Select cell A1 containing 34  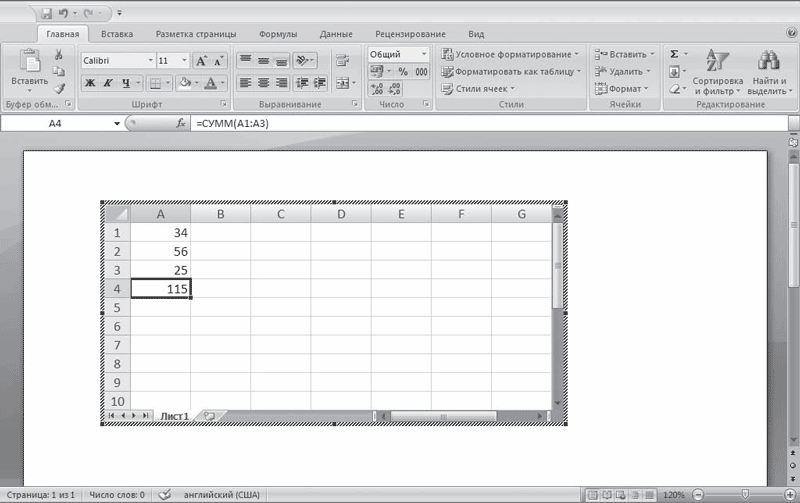coord(161,233)
